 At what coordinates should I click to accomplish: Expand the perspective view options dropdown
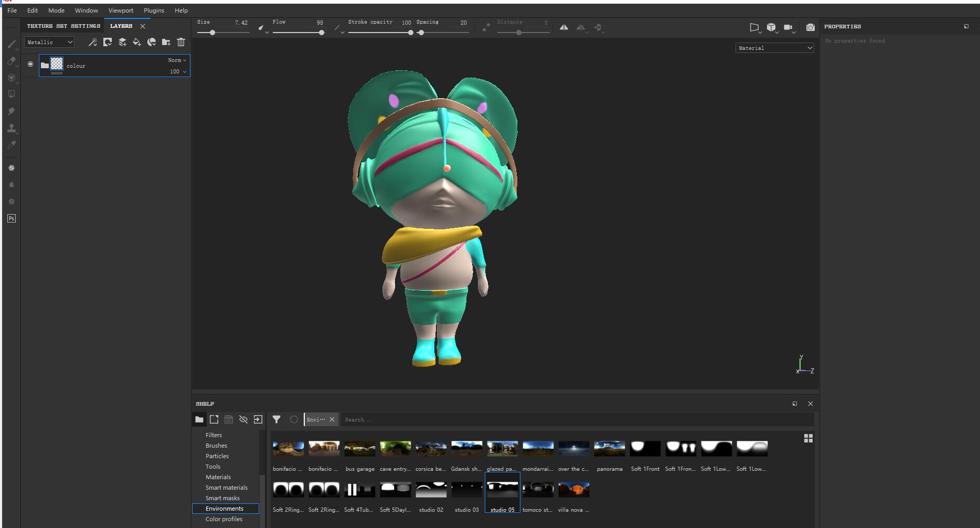coord(755,28)
